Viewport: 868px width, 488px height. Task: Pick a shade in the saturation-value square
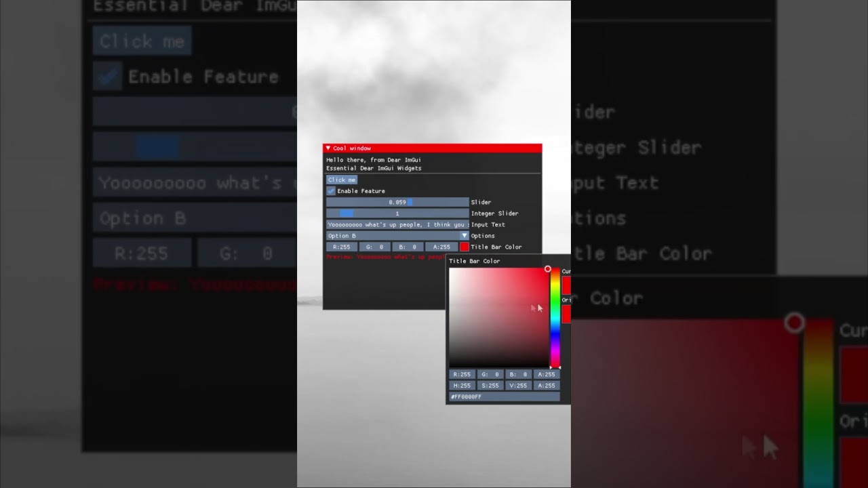pyautogui.click(x=498, y=317)
